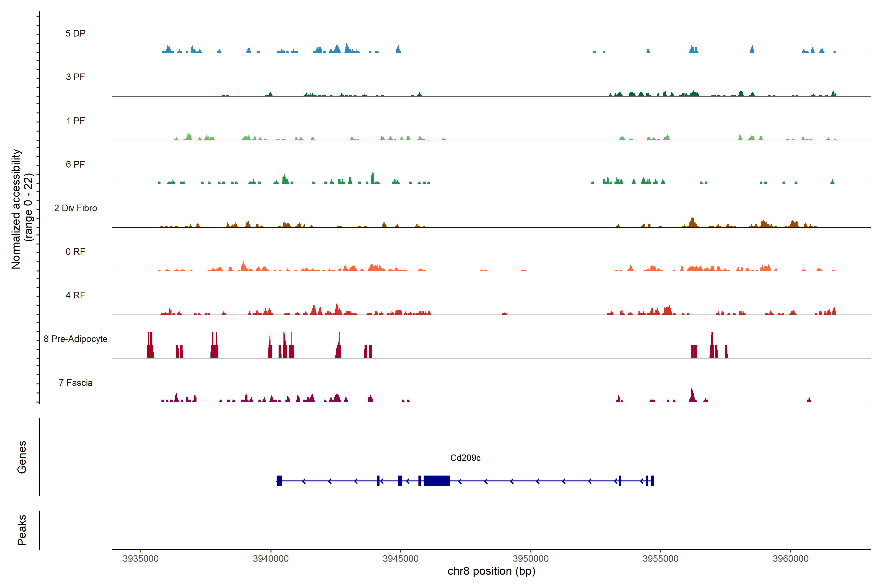Click the Cd209c gene label
This screenshot has height=588, width=882.
(x=465, y=457)
